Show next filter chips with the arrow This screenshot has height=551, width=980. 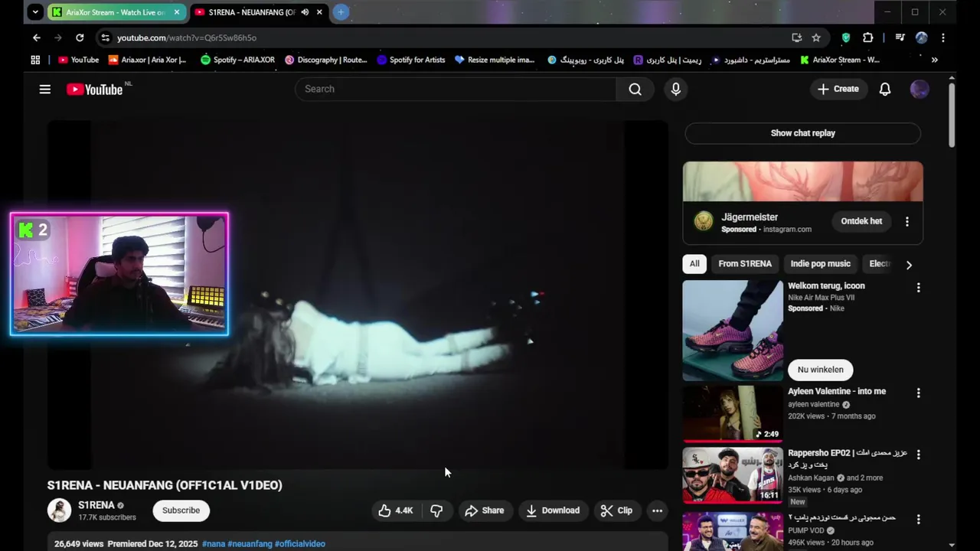(909, 265)
